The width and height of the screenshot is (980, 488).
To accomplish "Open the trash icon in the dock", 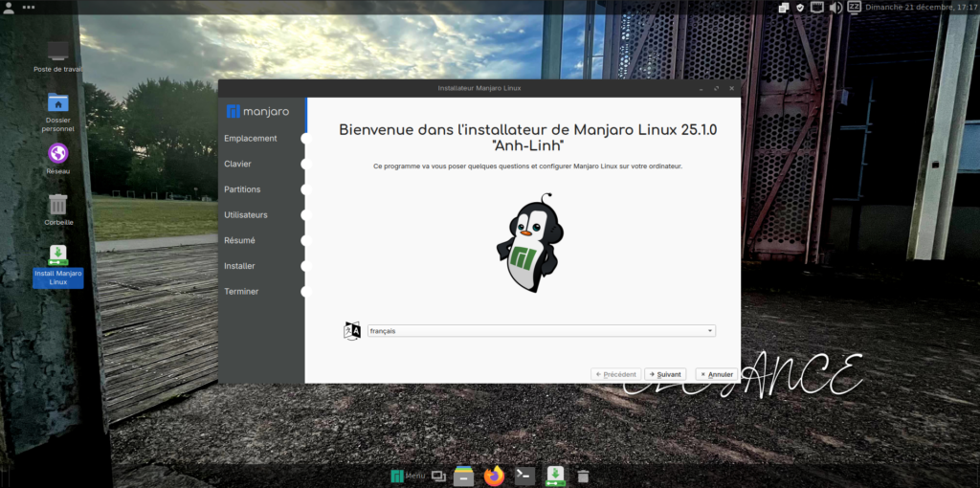I will pos(583,477).
